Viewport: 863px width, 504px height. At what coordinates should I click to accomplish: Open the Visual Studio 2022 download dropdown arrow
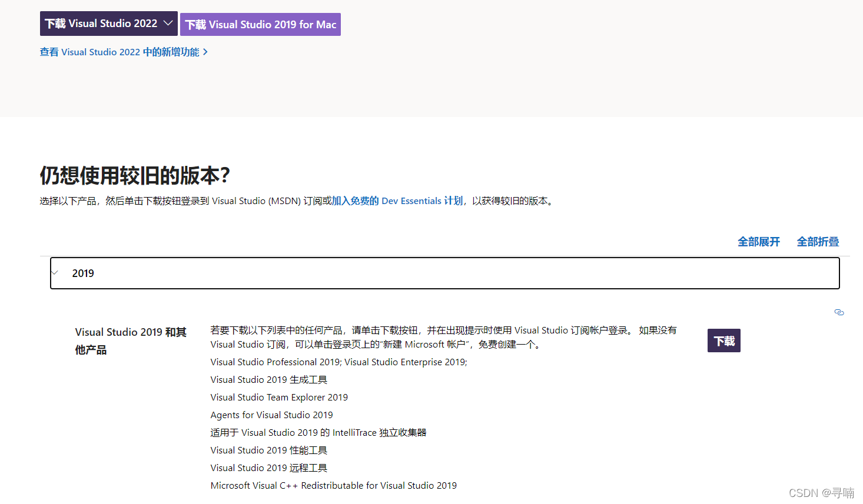(x=168, y=23)
